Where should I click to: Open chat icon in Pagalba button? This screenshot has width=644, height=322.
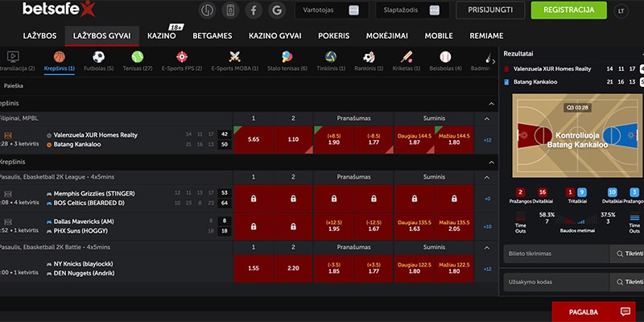pyautogui.click(x=625, y=312)
